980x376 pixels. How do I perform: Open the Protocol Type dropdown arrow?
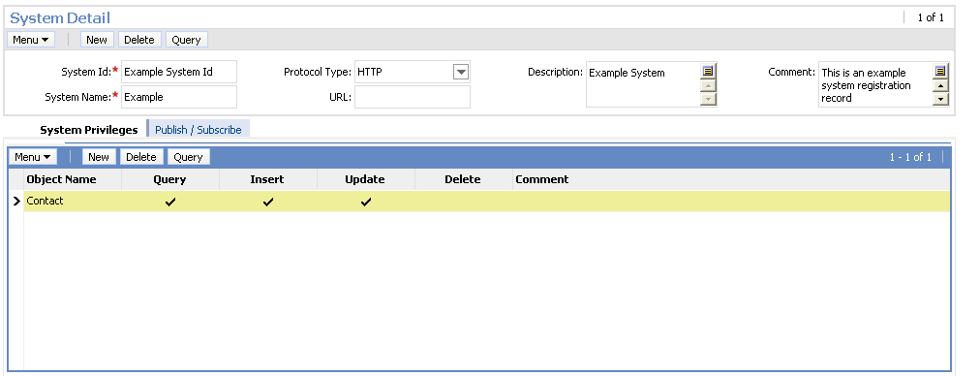461,72
